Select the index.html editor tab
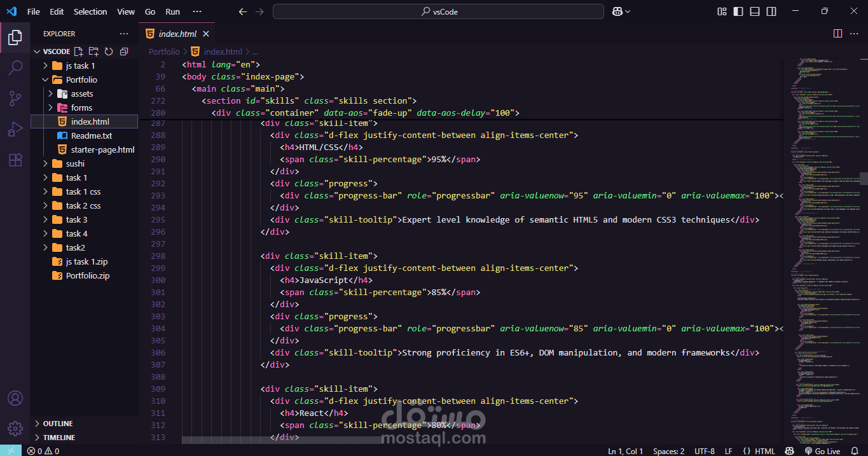868x456 pixels. click(177, 34)
